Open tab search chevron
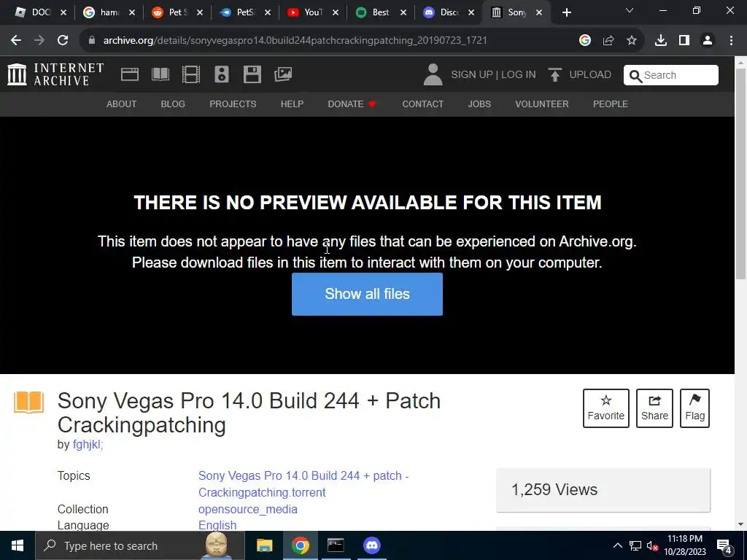This screenshot has width=747, height=560. point(630,10)
